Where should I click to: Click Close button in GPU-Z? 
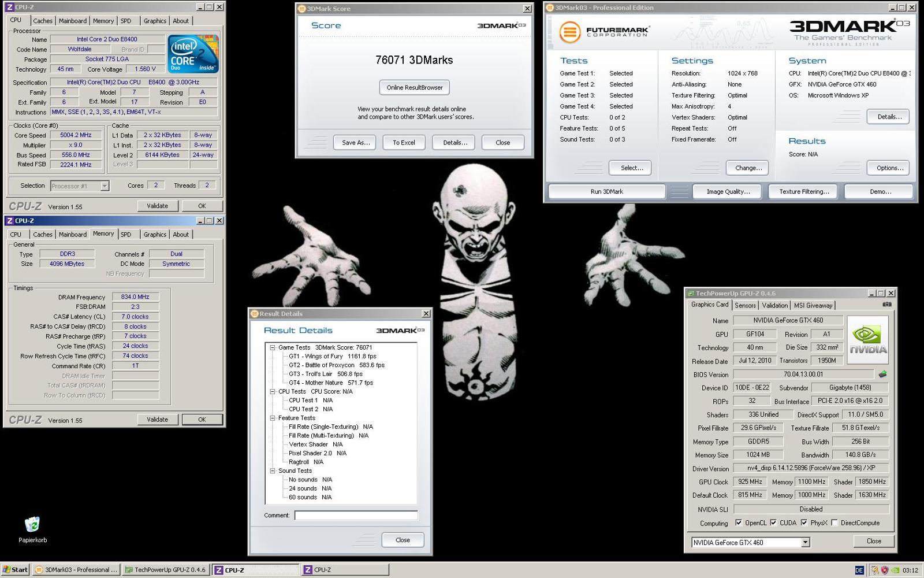click(874, 541)
